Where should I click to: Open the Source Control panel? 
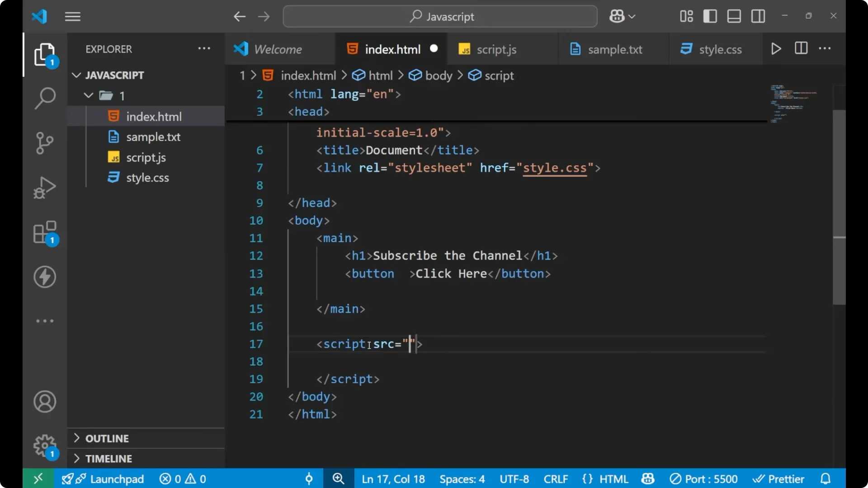(x=44, y=143)
